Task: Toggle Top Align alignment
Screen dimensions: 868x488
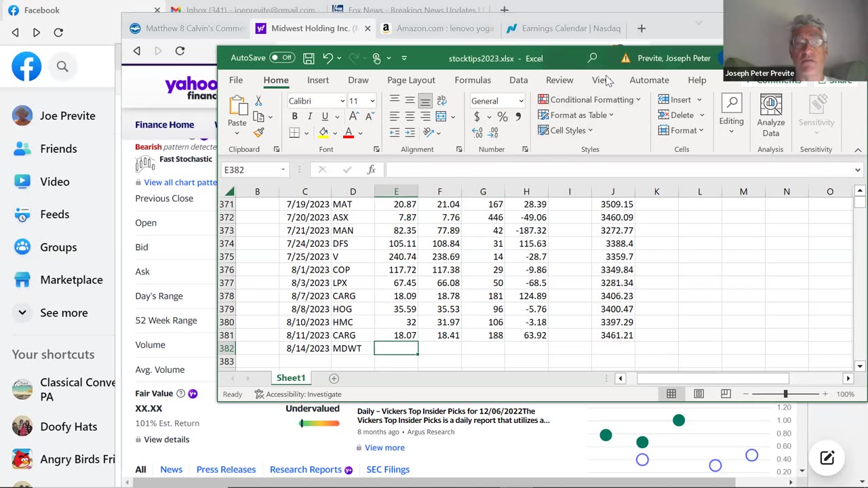Action: (395, 100)
